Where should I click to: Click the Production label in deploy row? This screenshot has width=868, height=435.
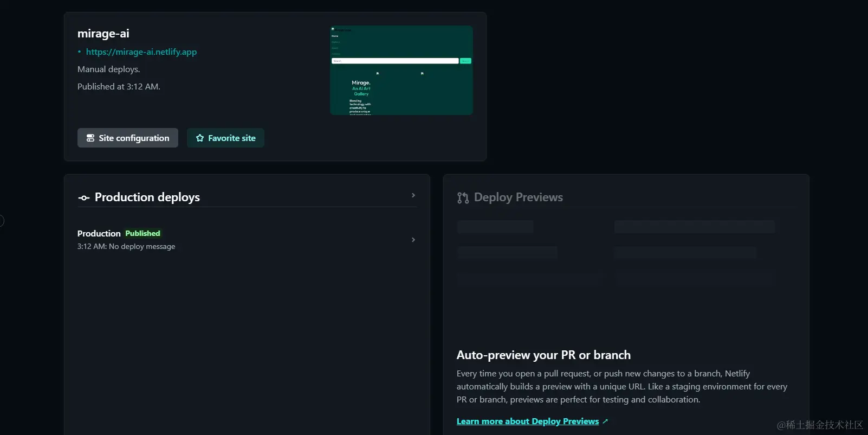tap(99, 233)
